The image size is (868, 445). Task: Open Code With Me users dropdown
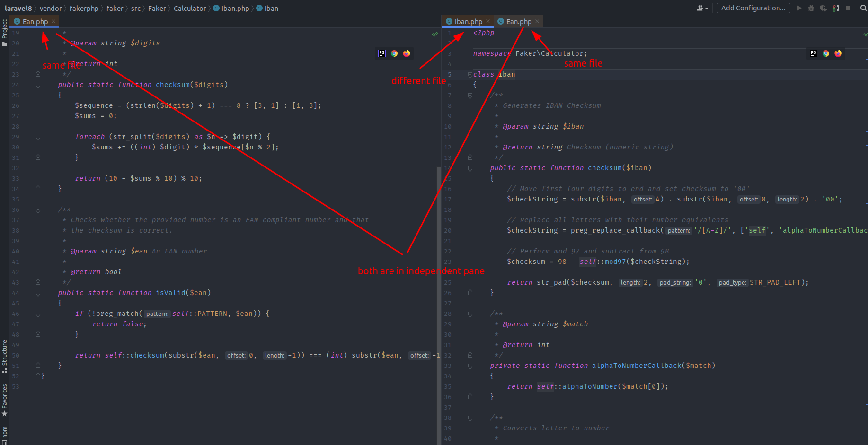[702, 8]
